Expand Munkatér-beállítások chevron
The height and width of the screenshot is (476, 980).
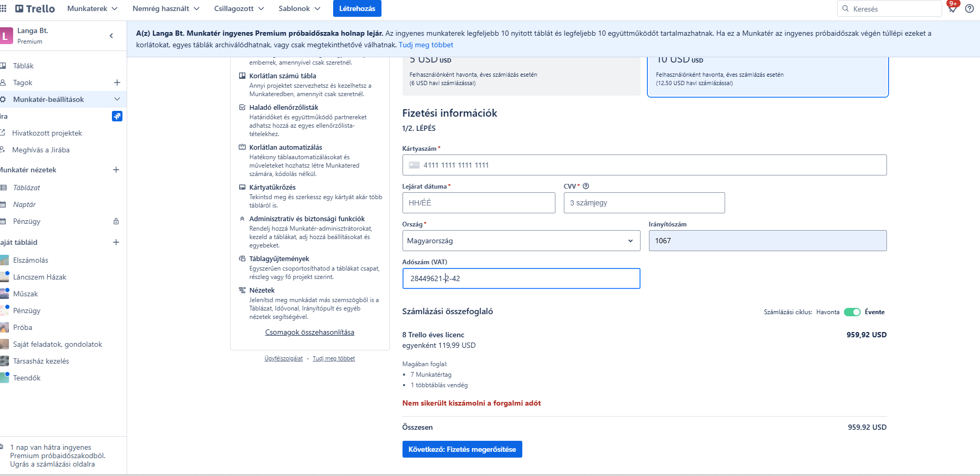click(x=117, y=99)
